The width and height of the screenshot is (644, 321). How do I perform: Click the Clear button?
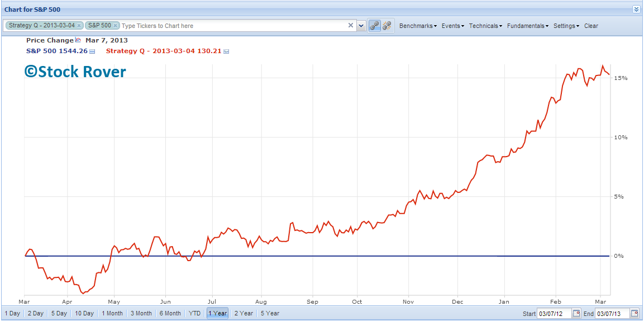pyautogui.click(x=591, y=26)
